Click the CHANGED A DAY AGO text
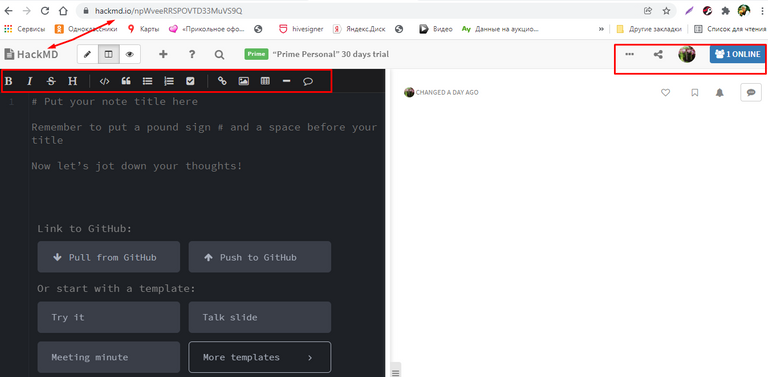The width and height of the screenshot is (768, 377). (x=447, y=93)
